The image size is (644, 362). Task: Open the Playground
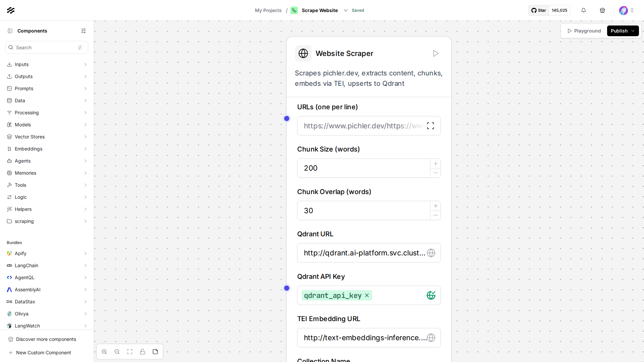tap(584, 31)
